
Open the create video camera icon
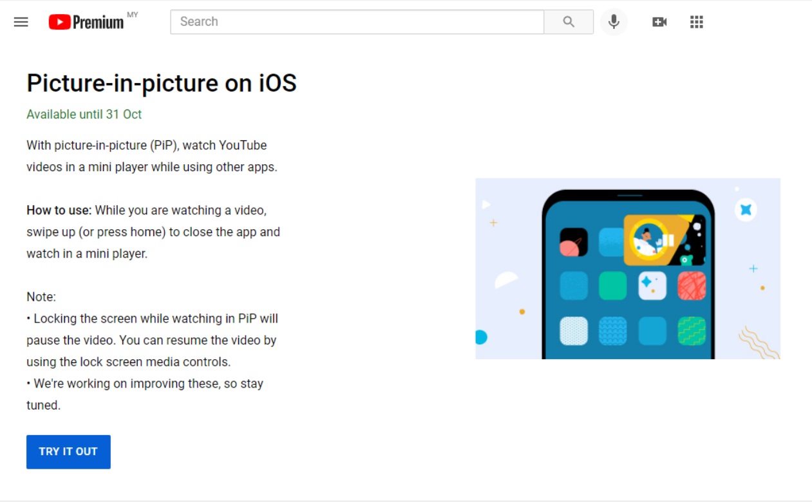pyautogui.click(x=659, y=22)
